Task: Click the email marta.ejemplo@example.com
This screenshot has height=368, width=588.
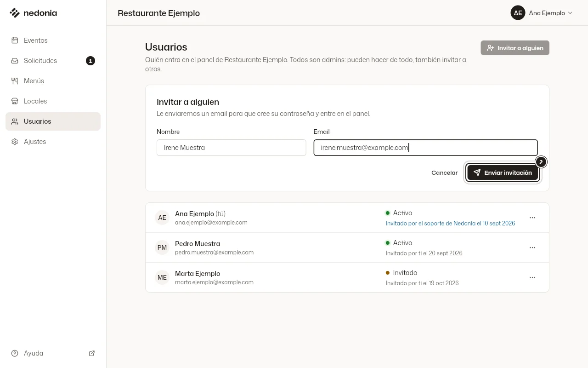Action: (214, 282)
